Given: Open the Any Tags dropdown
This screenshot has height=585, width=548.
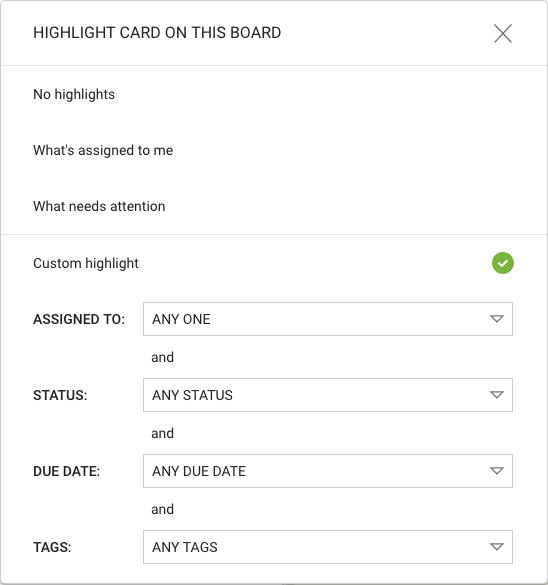Looking at the screenshot, I should coord(328,547).
